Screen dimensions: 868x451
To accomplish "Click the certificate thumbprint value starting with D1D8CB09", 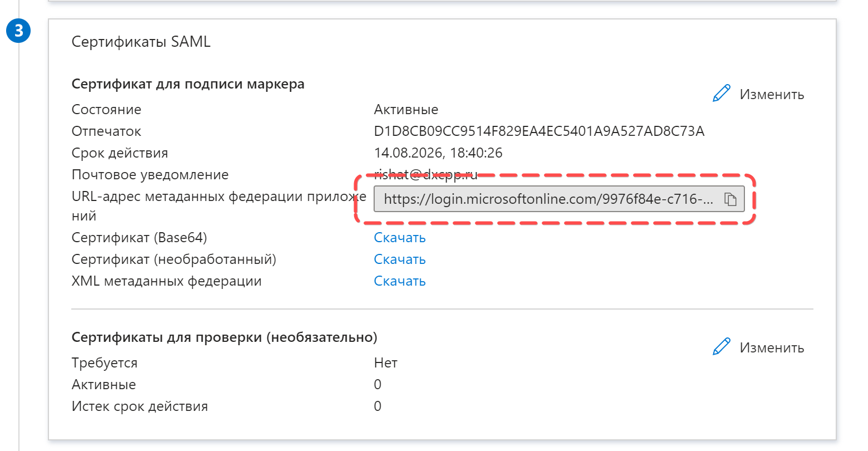I will [539, 131].
